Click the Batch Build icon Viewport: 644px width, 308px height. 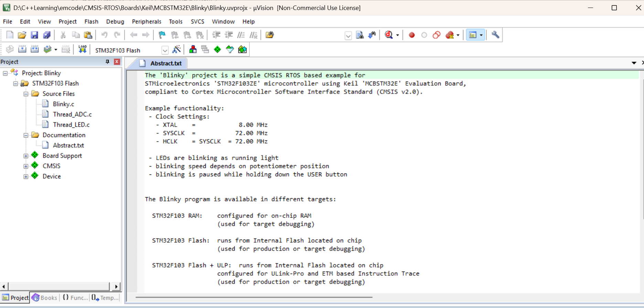point(47,50)
